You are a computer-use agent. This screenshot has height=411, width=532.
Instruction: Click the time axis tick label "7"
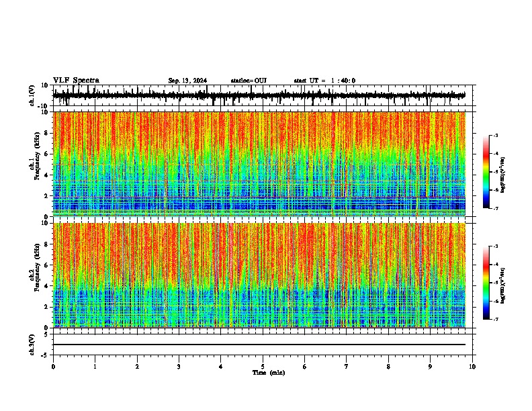click(x=347, y=367)
